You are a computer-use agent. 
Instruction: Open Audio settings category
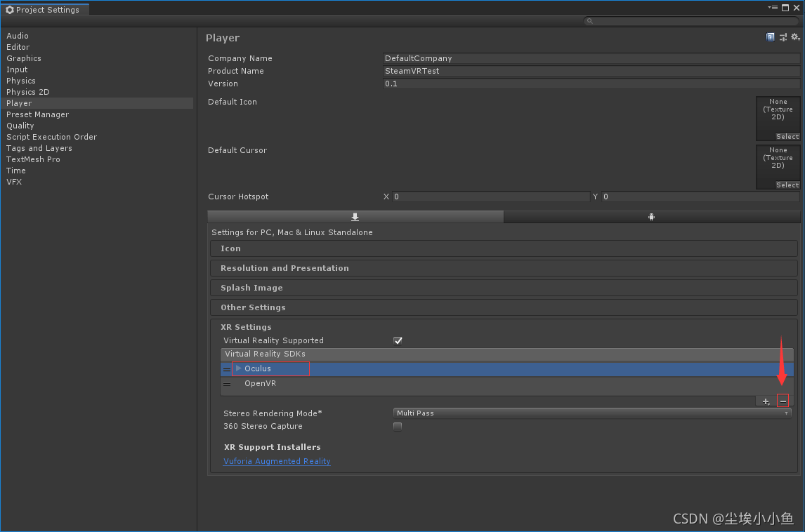point(18,36)
